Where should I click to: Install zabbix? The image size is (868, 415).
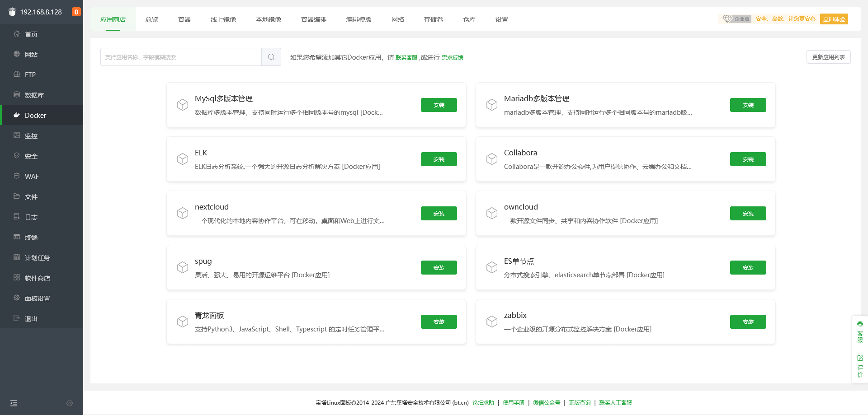(x=748, y=322)
